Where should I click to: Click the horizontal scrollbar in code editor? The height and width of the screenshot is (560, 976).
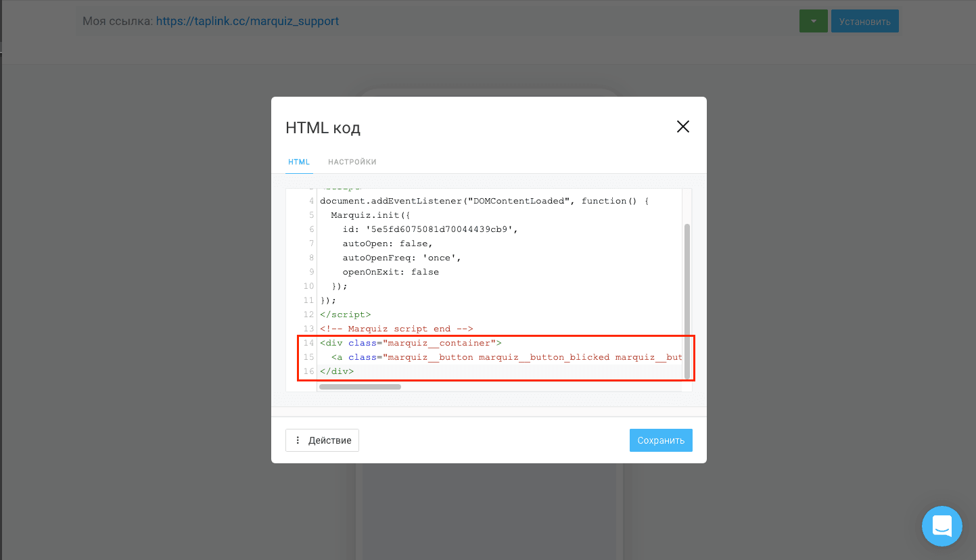360,387
